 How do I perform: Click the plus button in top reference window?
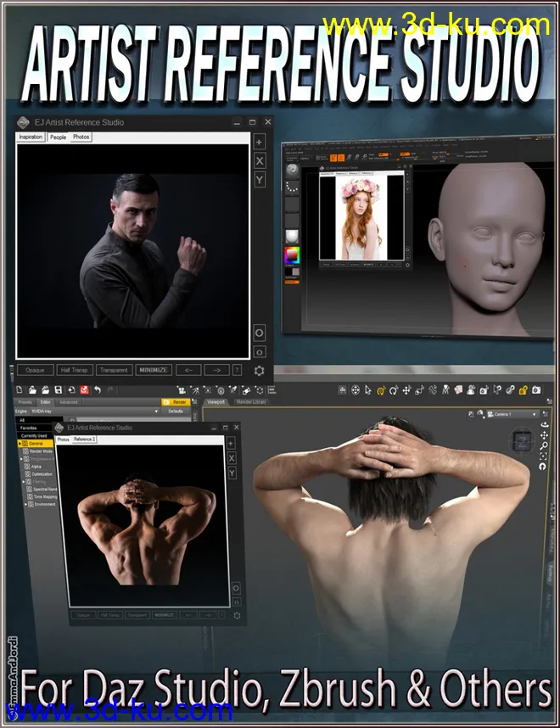[260, 142]
